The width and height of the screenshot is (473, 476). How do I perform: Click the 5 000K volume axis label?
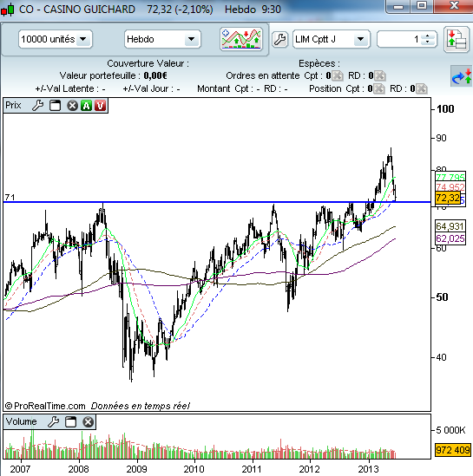pos(450,430)
